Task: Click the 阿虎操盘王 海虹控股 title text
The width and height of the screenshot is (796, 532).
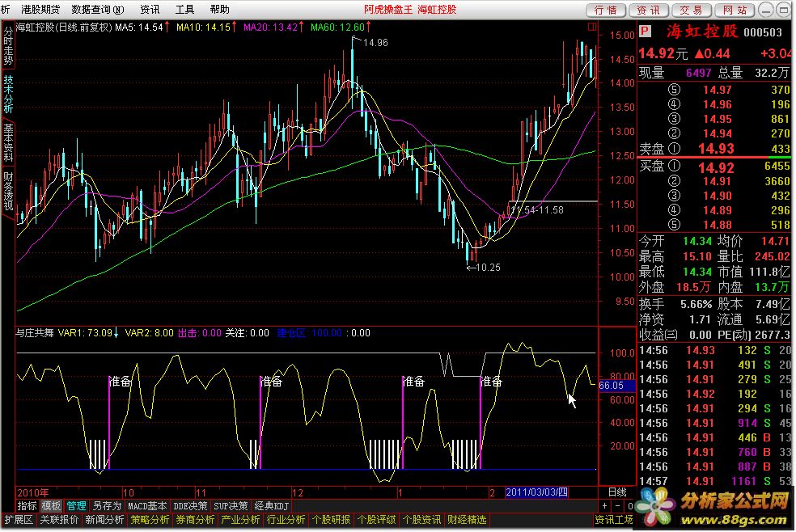Action: click(x=410, y=9)
